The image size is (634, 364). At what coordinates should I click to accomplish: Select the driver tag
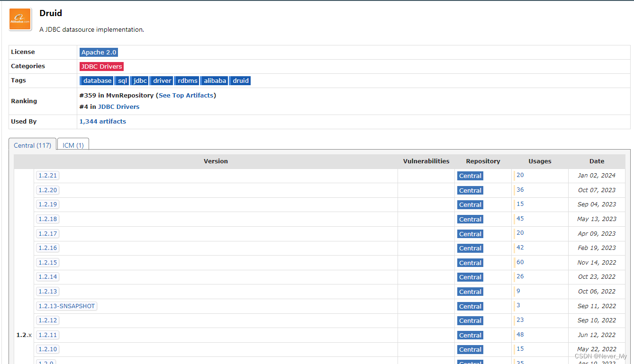click(162, 80)
